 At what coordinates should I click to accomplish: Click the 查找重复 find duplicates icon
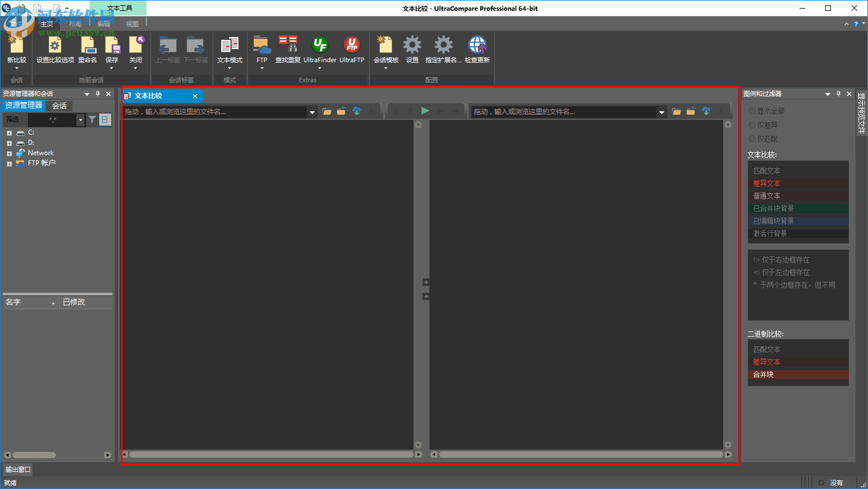(287, 50)
